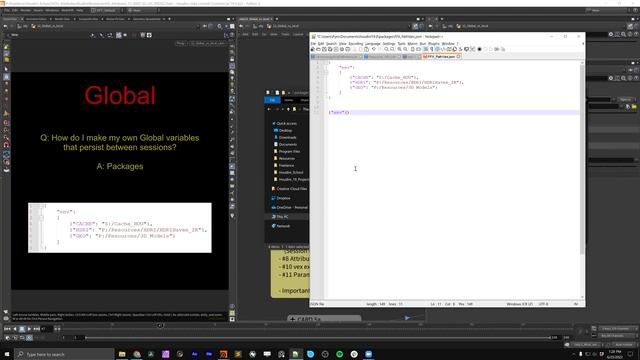Open the Search menu in Notepad++
The height and width of the screenshot is (360, 640).
pyautogui.click(x=331, y=44)
